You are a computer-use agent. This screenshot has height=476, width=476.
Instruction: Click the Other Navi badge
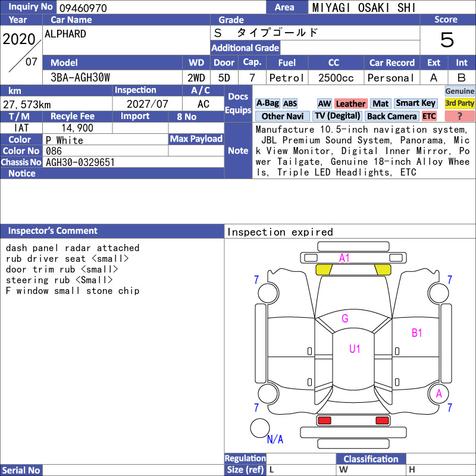coord(282,116)
